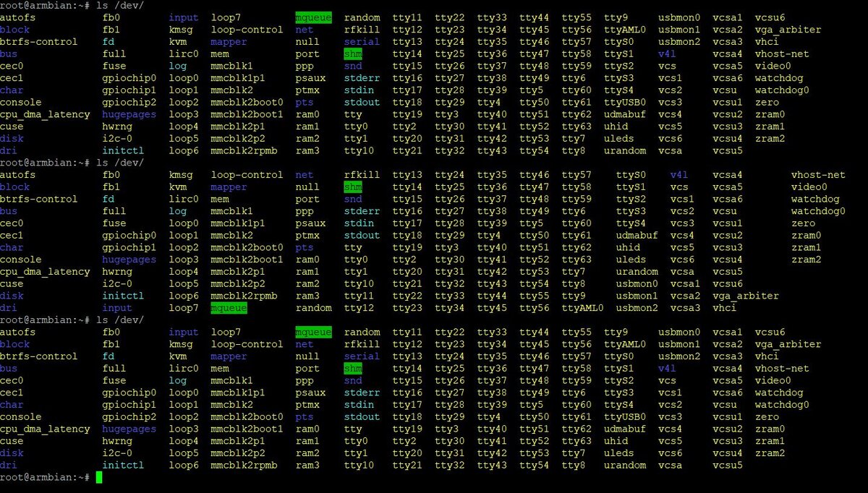Click ttyUSB0 in the first ls output
The width and height of the screenshot is (868, 493).
click(625, 102)
